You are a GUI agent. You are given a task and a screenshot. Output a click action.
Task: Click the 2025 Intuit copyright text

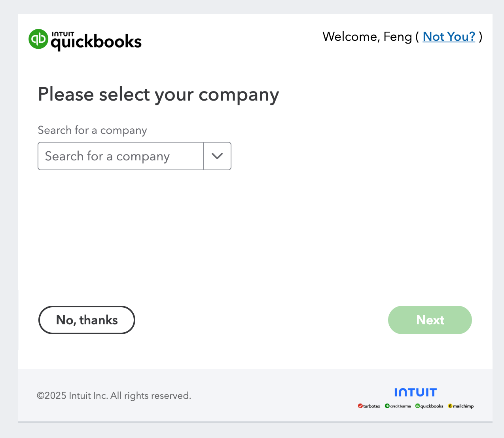tap(114, 396)
